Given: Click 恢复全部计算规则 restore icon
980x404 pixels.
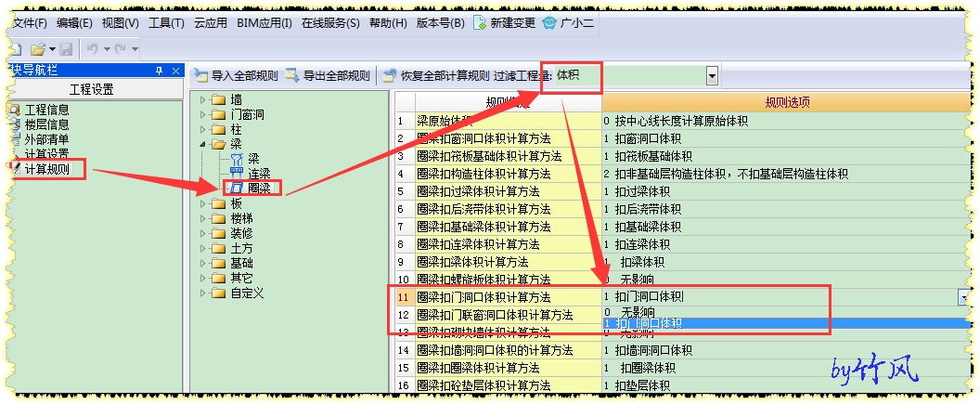Looking at the screenshot, I should [x=390, y=75].
